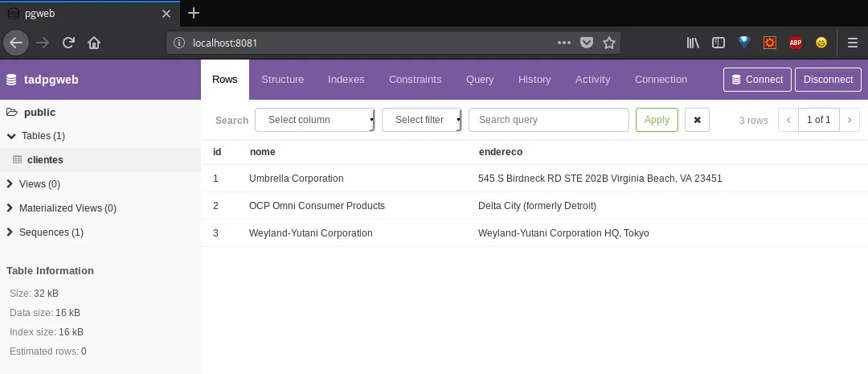Click the 3 rows count label
868x374 pixels.
pos(753,120)
